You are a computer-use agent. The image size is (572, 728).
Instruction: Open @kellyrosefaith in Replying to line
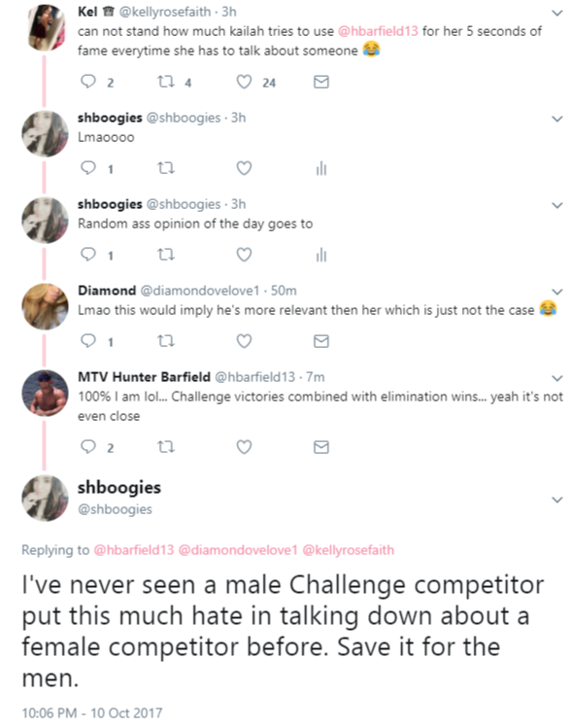click(348, 550)
